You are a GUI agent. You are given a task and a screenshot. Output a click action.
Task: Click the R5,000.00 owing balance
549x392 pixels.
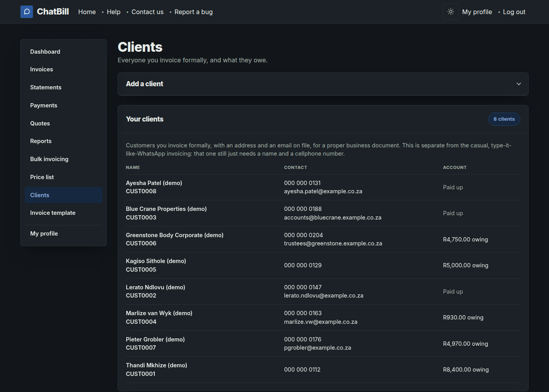(x=465, y=265)
